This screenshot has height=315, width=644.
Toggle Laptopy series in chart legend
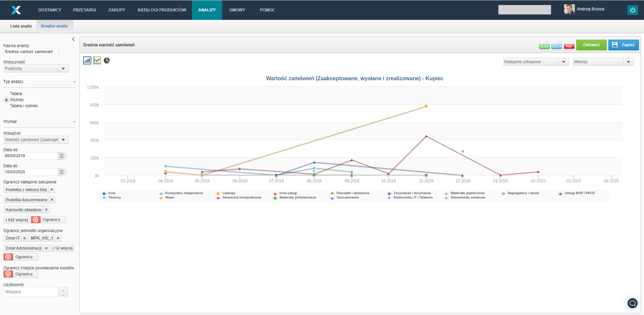click(x=229, y=193)
